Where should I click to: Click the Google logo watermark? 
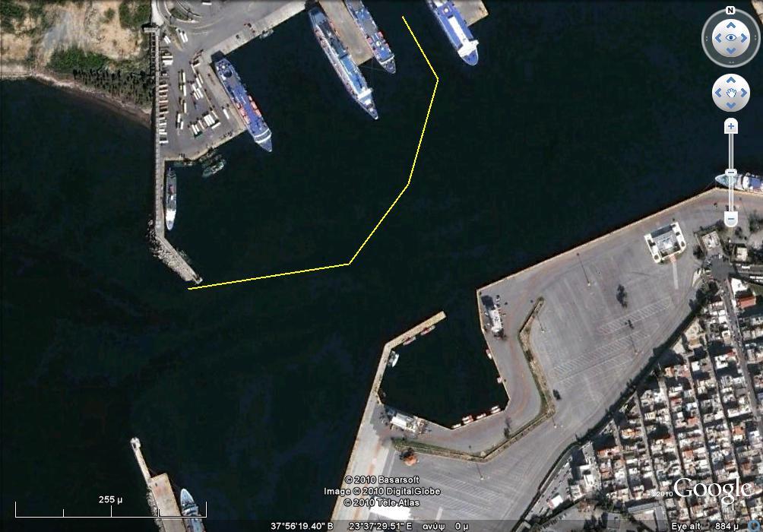(713, 489)
